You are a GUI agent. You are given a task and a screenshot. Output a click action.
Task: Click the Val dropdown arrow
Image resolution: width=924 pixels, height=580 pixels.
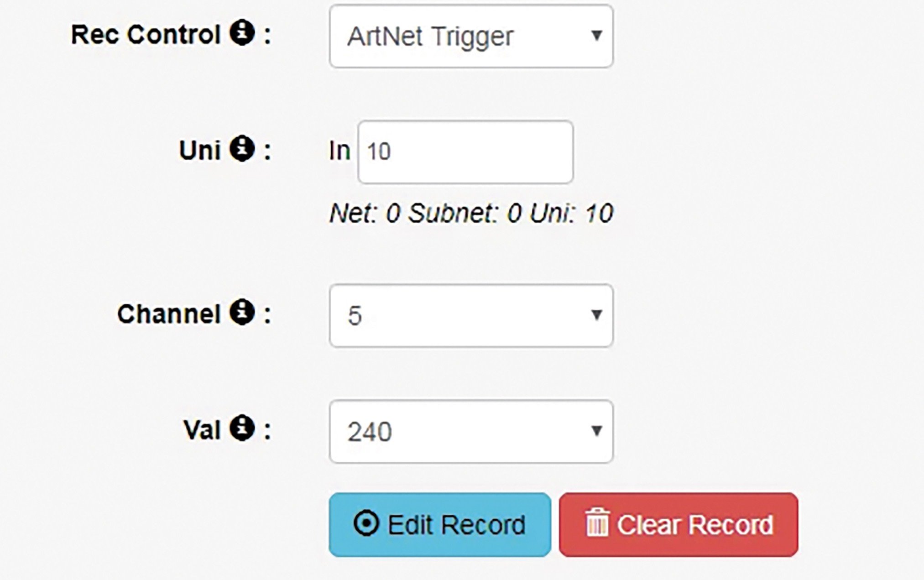click(596, 431)
